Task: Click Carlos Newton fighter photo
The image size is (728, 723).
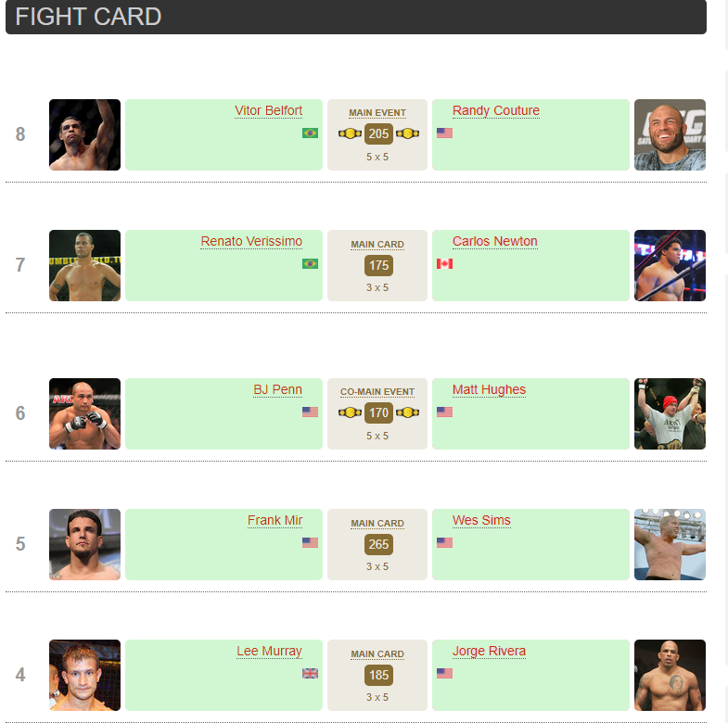Action: coord(670,266)
